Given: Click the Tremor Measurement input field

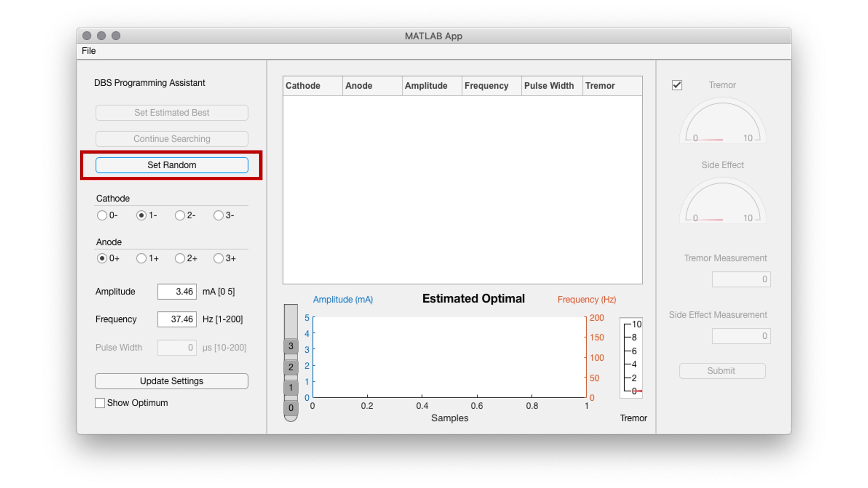Looking at the screenshot, I should point(741,279).
